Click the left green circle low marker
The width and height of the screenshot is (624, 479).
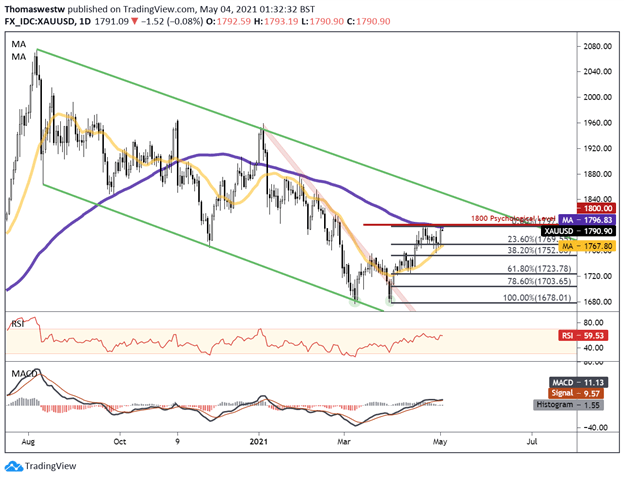click(355, 302)
